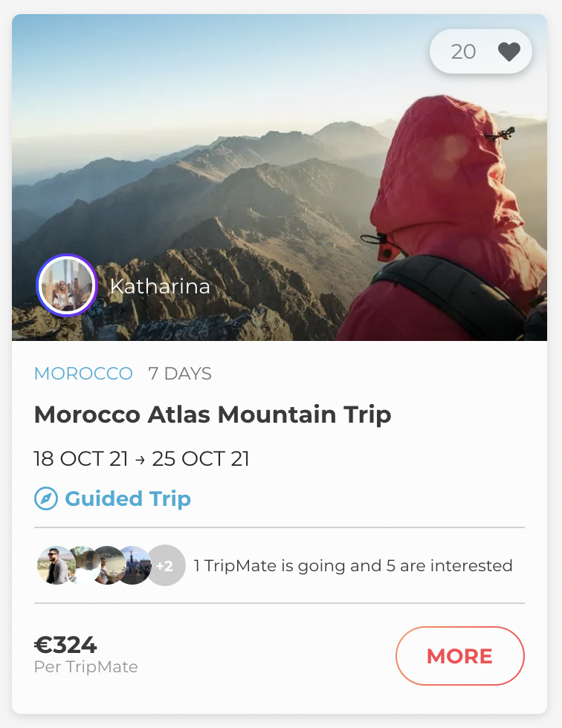Click the end date 25 OCT 21
Viewport: 562px width, 728px height.
(x=201, y=459)
